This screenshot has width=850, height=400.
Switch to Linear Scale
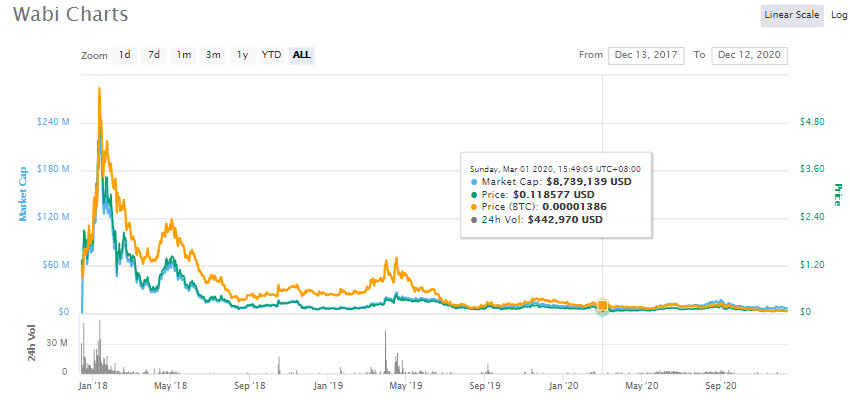[792, 15]
